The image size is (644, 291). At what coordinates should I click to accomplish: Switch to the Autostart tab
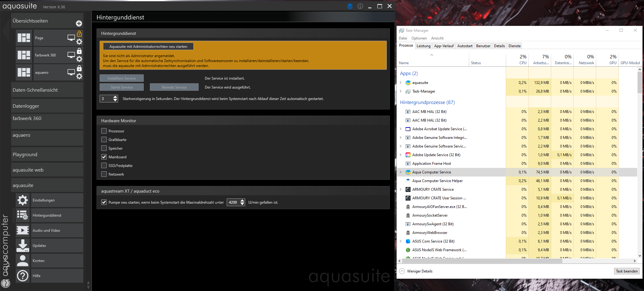465,46
